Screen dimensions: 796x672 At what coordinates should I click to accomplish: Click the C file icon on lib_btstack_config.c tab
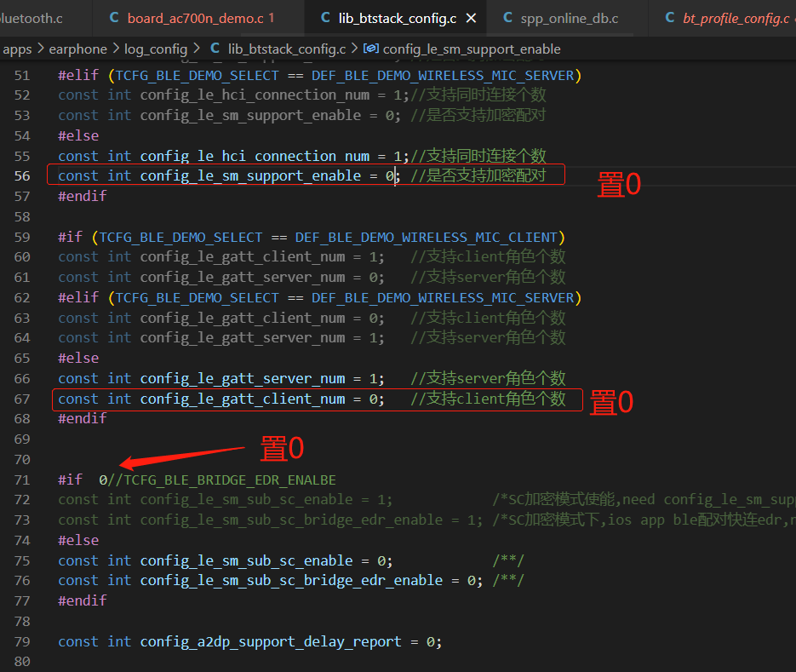click(x=325, y=18)
